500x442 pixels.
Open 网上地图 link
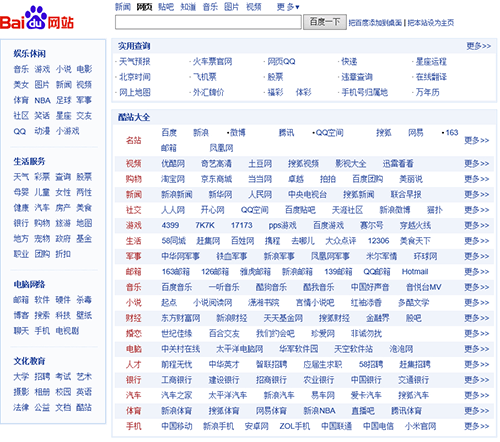135,92
